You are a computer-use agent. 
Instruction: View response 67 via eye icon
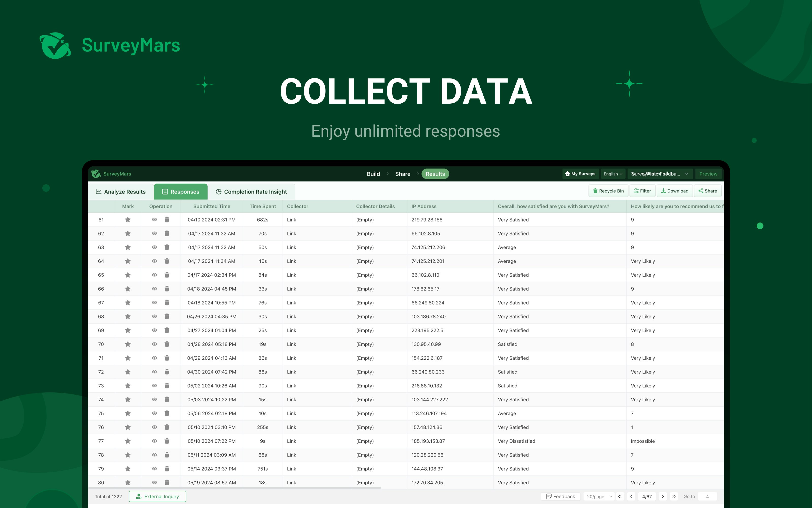pos(154,303)
